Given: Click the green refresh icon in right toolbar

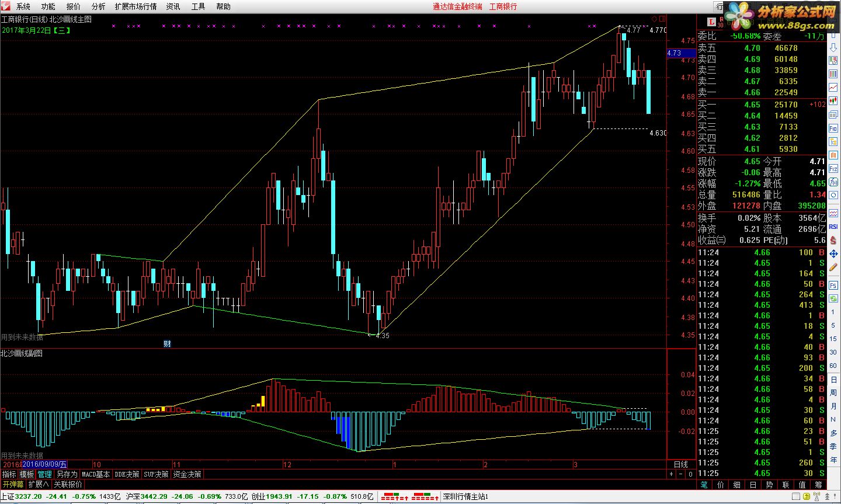Looking at the screenshot, I should click(833, 298).
